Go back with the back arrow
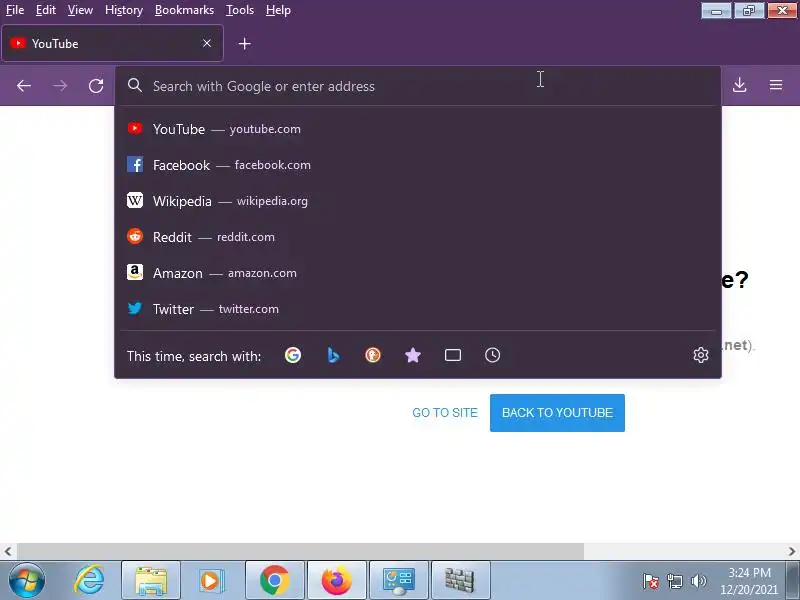The width and height of the screenshot is (800, 600). [24, 86]
